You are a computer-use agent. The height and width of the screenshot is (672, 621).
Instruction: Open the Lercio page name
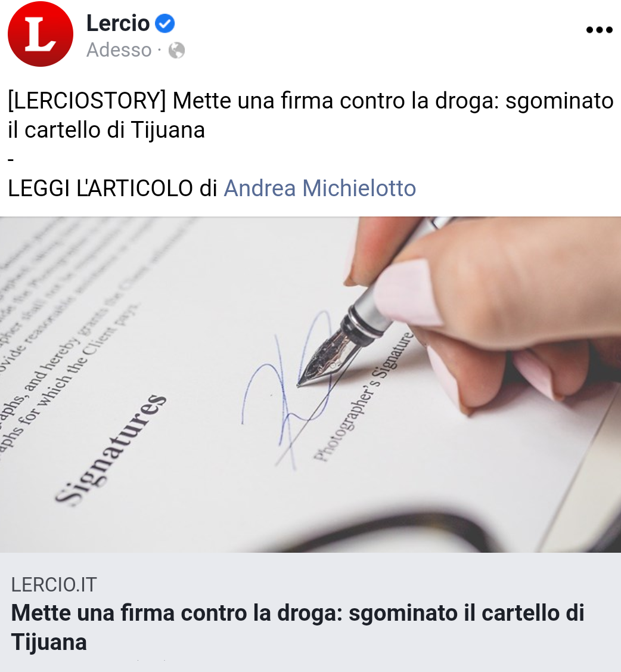[118, 23]
